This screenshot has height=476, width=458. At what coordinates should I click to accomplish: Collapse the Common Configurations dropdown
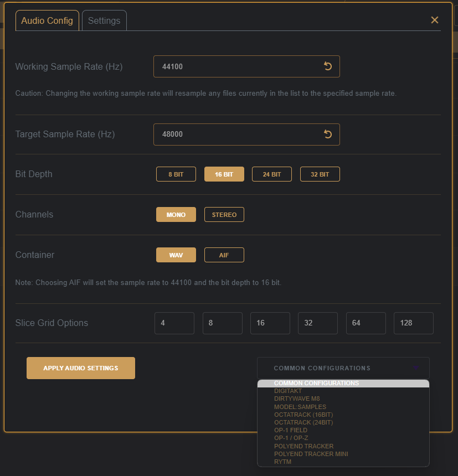[343, 368]
